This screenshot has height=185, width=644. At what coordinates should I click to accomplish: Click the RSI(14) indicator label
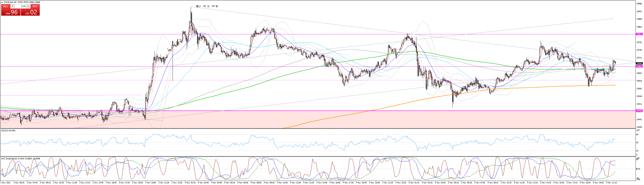(8, 131)
